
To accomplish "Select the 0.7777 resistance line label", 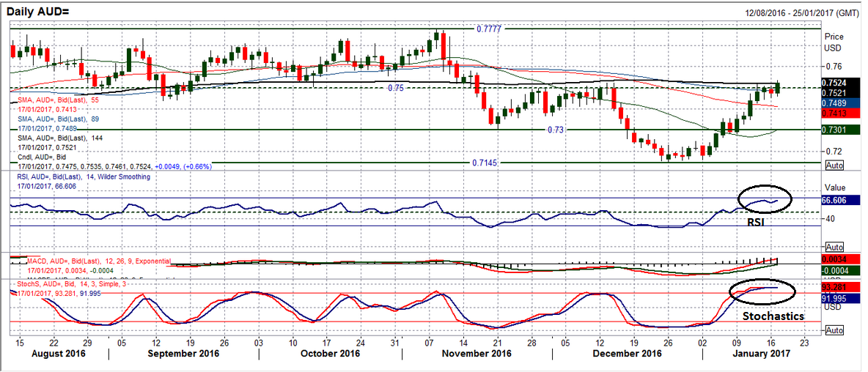I will 489,29.
